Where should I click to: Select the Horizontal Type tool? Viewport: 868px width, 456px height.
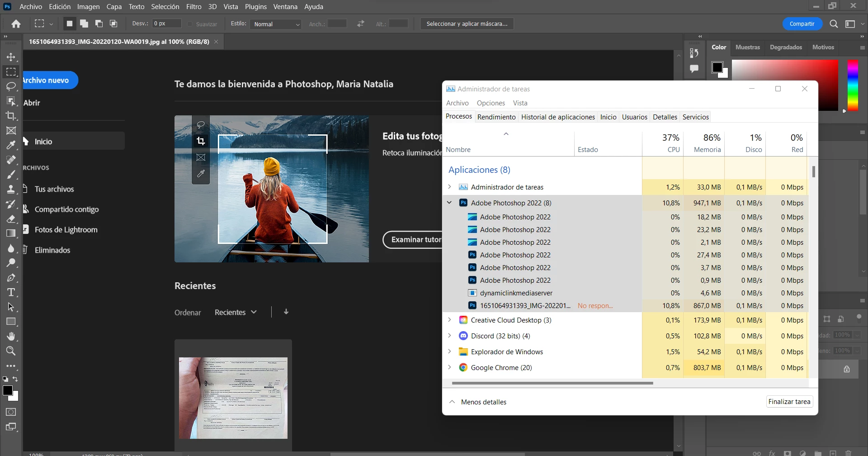[x=11, y=292]
